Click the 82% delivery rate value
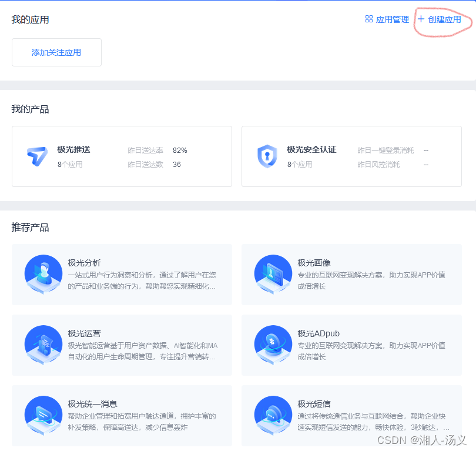The image size is (476, 451). 180,151
